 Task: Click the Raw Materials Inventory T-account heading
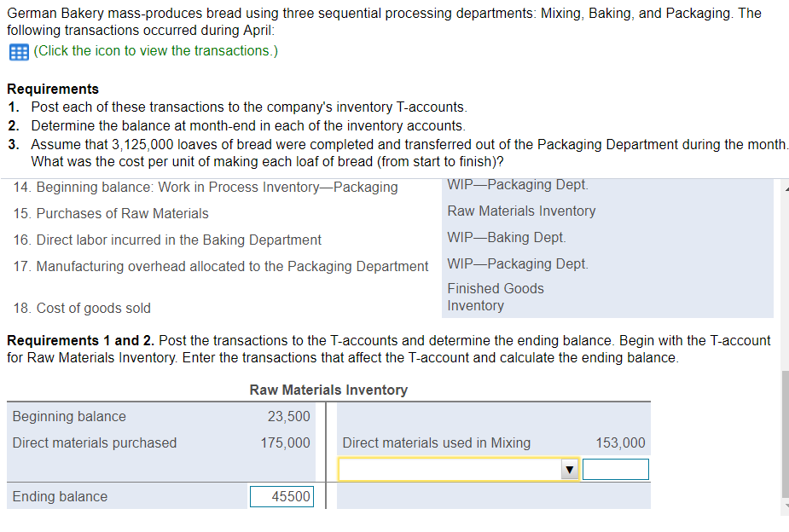click(x=328, y=389)
